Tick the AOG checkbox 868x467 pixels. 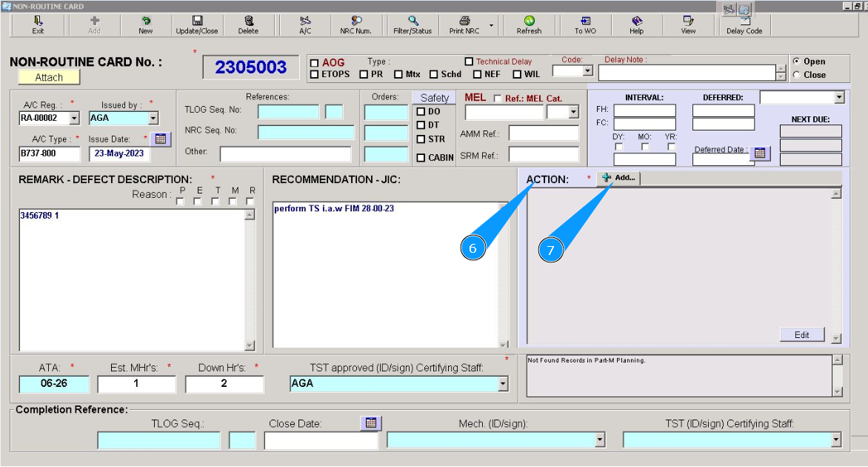tap(315, 62)
